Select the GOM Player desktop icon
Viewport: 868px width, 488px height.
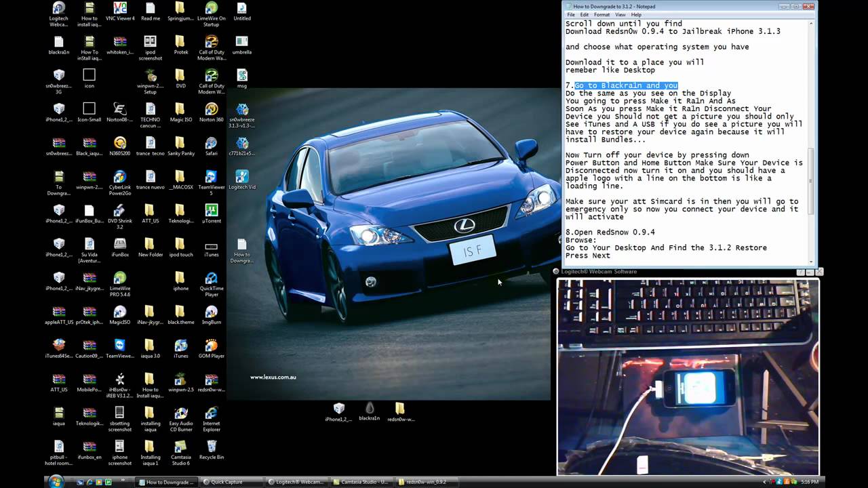coord(212,349)
